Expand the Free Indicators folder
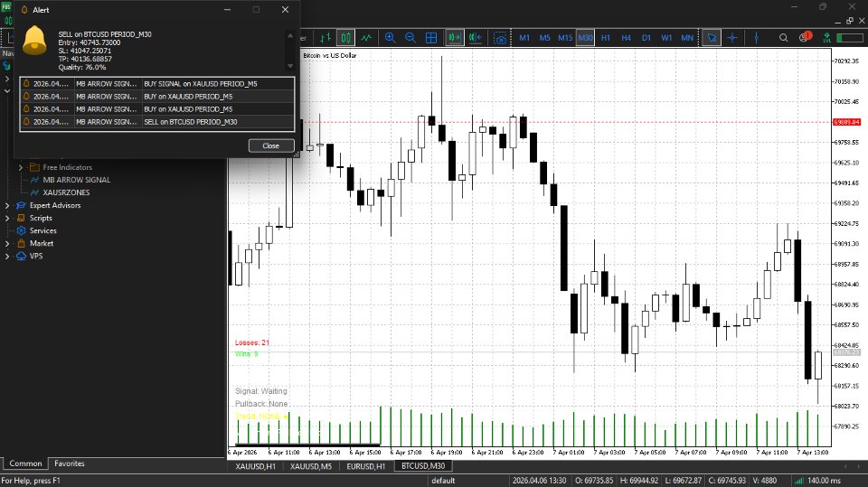The height and width of the screenshot is (487, 868). coord(21,167)
